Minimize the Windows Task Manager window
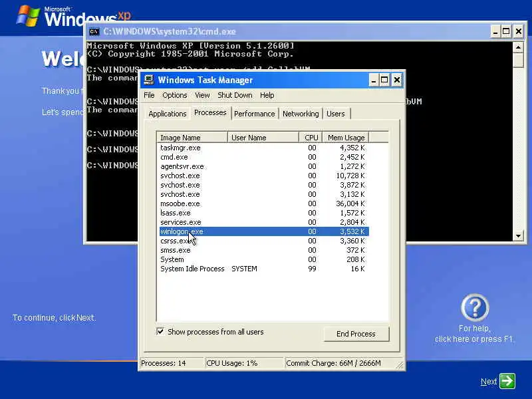The image size is (532, 399). tap(373, 80)
